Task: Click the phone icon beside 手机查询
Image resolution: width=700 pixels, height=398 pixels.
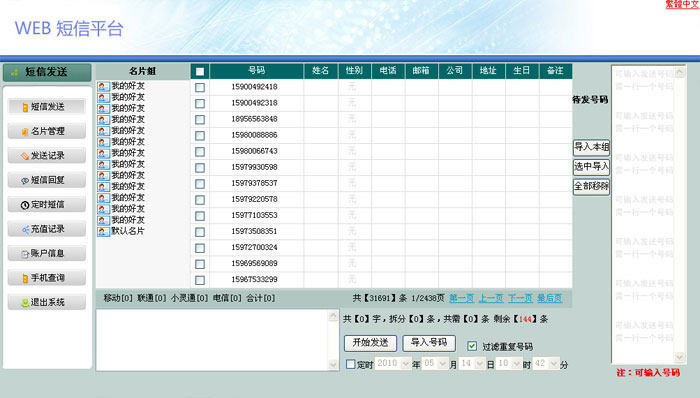Action: coord(25,278)
